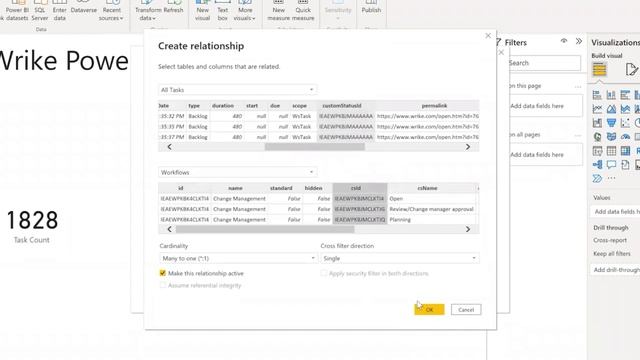Select the Waterfall chart visual

[597, 123]
